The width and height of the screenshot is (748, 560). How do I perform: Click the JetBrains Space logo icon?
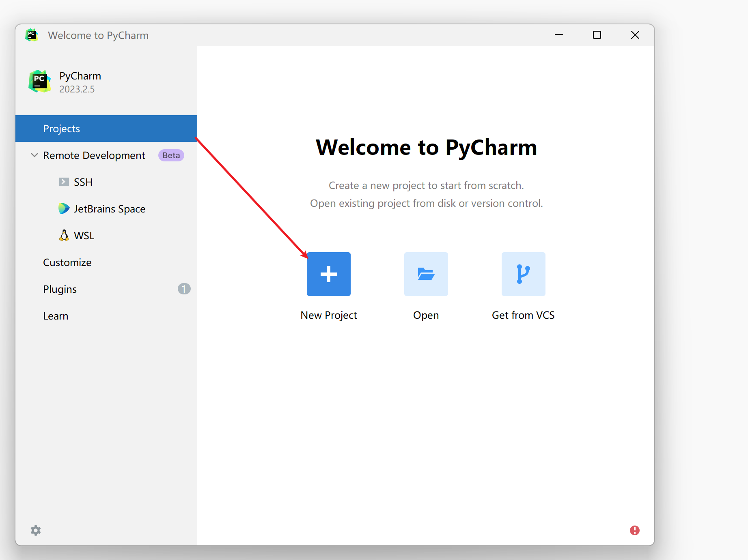click(64, 208)
